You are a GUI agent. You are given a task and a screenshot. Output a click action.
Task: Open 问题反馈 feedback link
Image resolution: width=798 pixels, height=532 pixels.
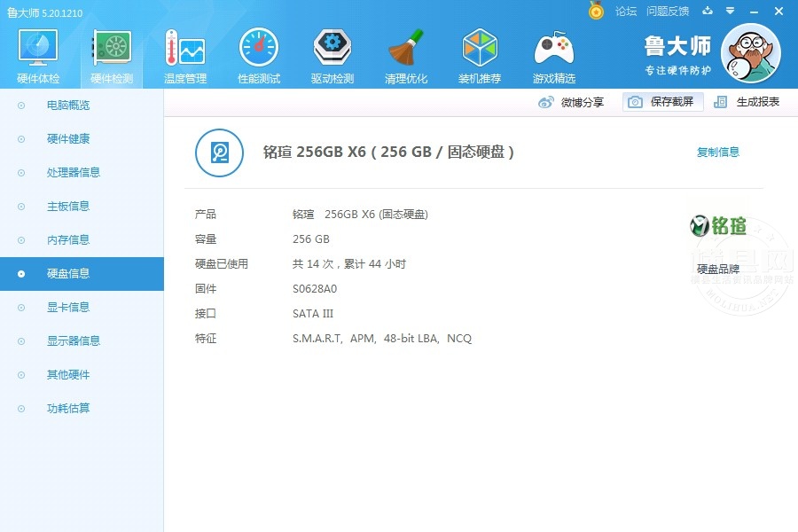pyautogui.click(x=668, y=12)
